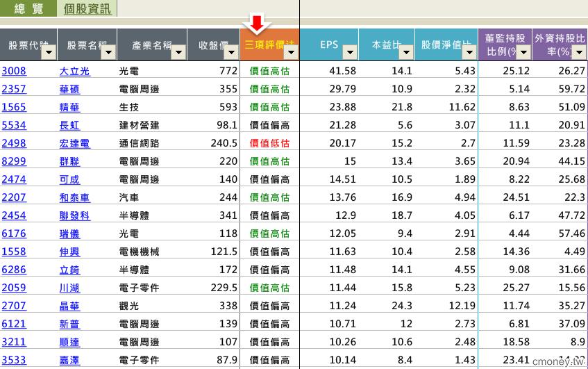This screenshot has height=369, width=588.
Task: Open stock code link 5534
Action: tap(14, 125)
